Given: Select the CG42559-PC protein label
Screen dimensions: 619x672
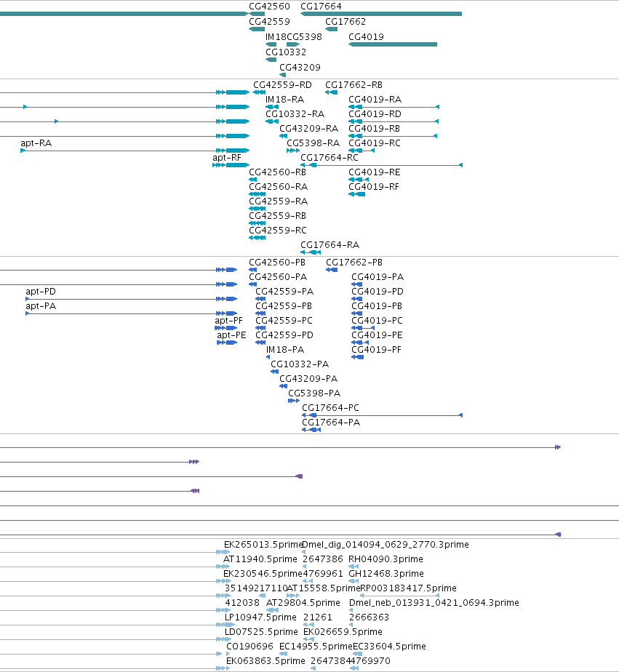Looking at the screenshot, I should click(x=284, y=321).
